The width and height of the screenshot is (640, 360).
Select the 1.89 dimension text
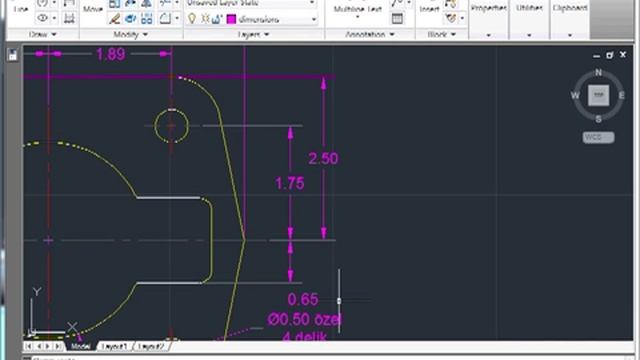[111, 54]
